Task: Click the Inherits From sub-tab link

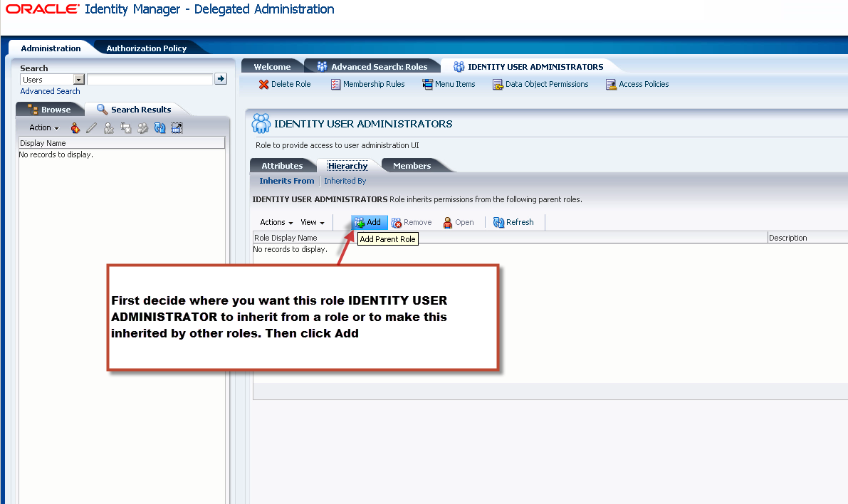Action: click(x=287, y=181)
